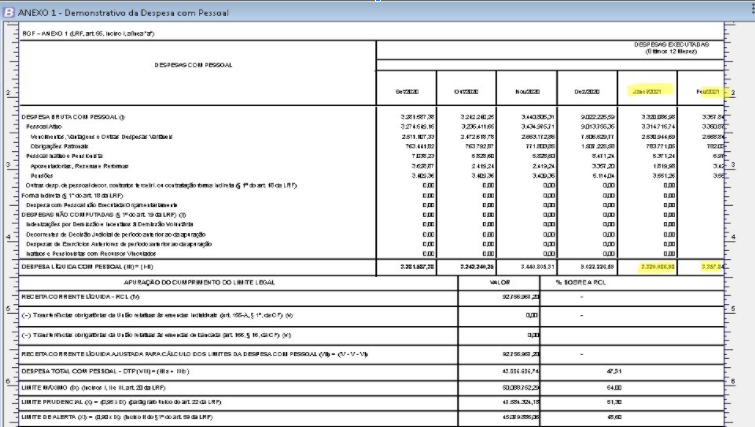Image resolution: width=755 pixels, height=427 pixels.
Task: Select the highlighted Jan/2021 column header
Action: click(648, 92)
